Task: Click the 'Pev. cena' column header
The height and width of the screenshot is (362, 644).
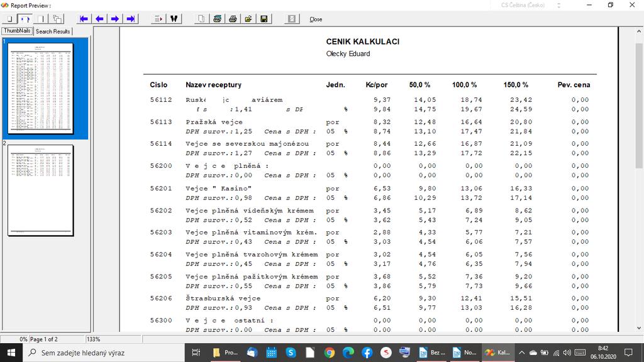Action: pyautogui.click(x=574, y=85)
